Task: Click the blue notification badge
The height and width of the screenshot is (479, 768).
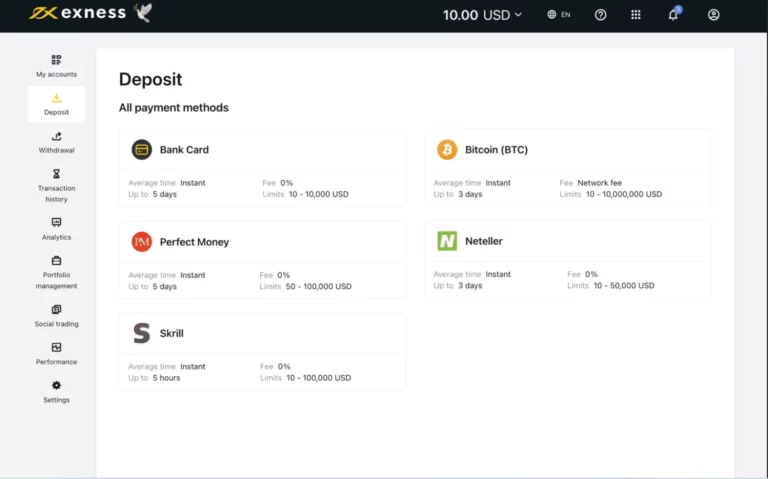Action: point(678,9)
